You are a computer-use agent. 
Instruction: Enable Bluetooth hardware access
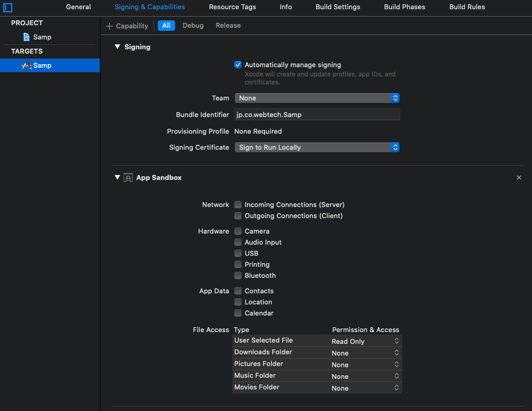tap(238, 275)
